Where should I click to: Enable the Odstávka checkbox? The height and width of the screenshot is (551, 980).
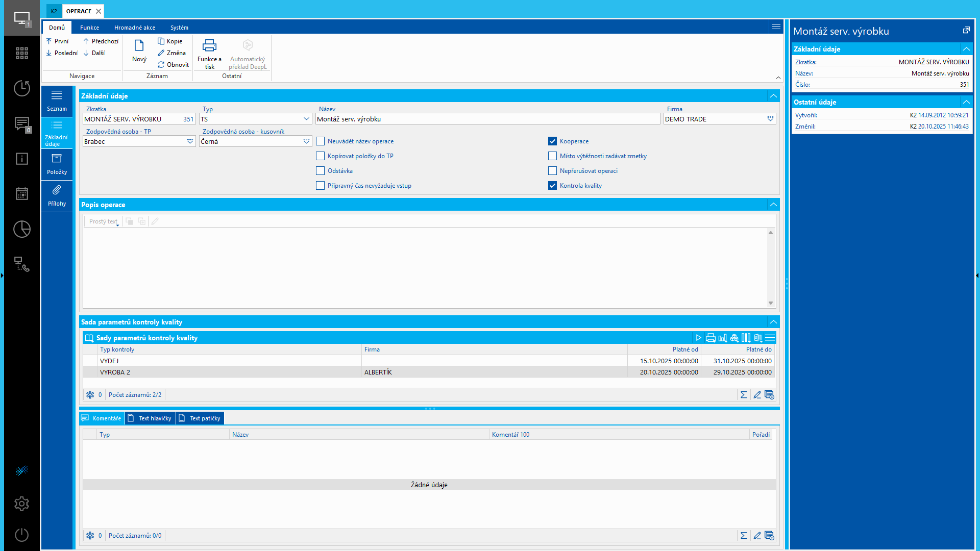click(320, 171)
